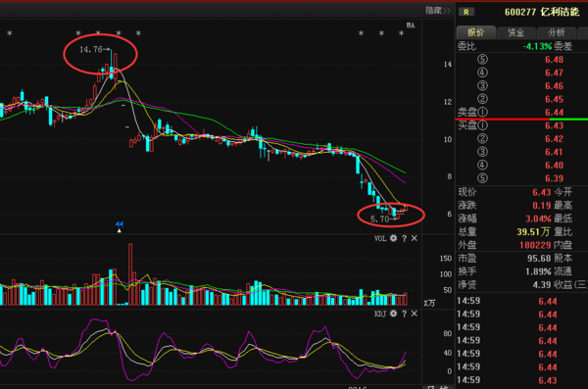The width and height of the screenshot is (588, 389).
Task: Switch to the 报价 tab
Action: coord(476,32)
